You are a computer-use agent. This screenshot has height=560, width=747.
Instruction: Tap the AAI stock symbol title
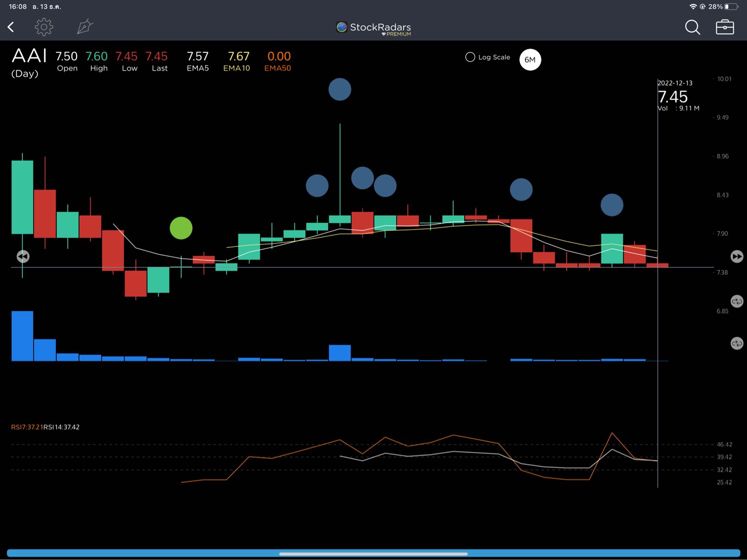[x=29, y=56]
